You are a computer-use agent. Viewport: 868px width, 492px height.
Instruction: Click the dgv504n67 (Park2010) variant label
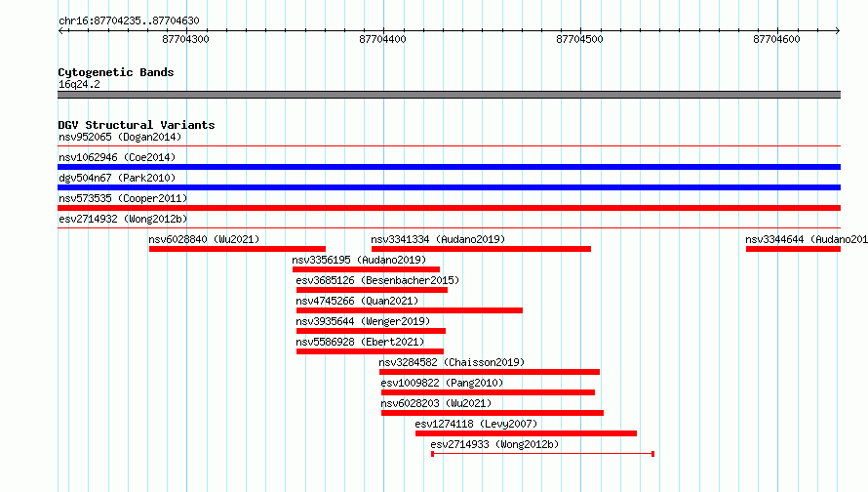point(117,178)
